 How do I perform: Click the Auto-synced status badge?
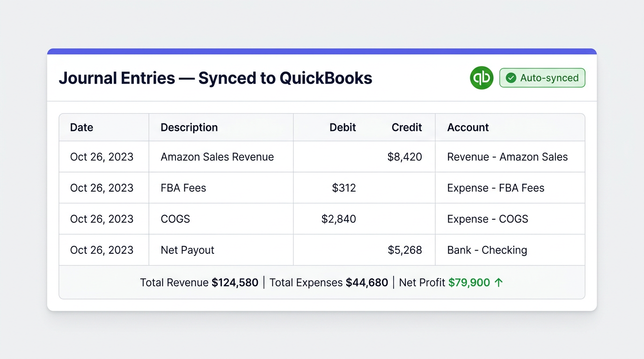pos(542,78)
